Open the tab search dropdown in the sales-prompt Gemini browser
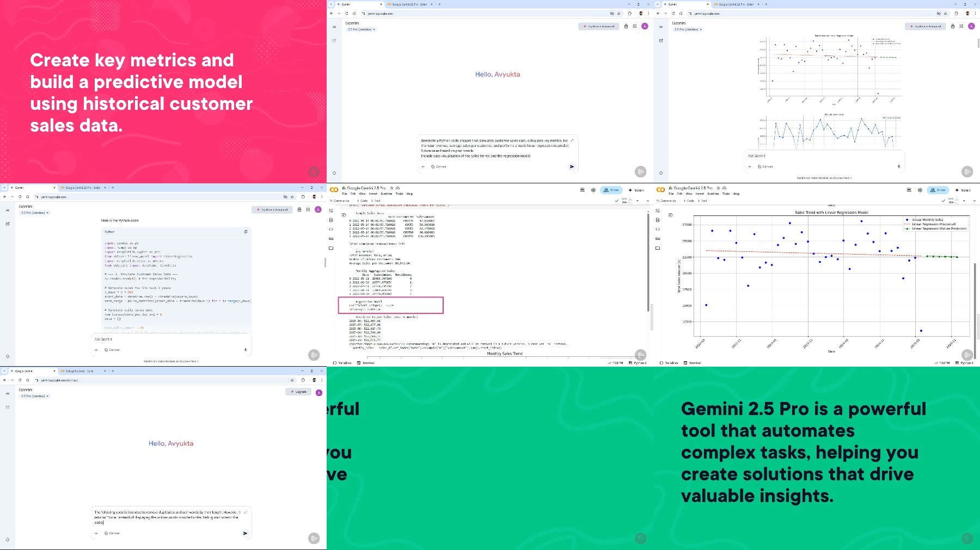 331,4
